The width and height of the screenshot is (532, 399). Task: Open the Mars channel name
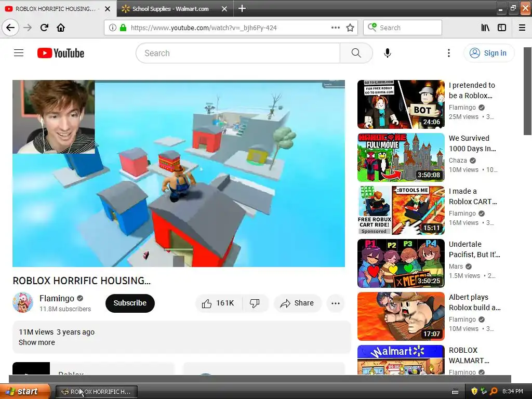(x=456, y=267)
